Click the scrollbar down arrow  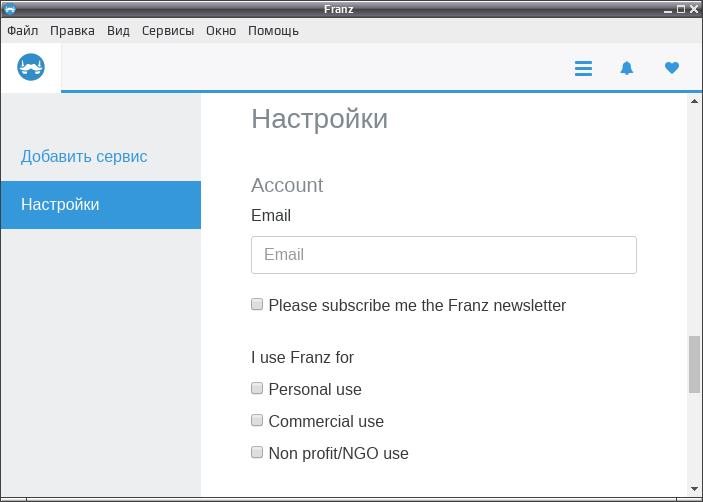point(694,489)
